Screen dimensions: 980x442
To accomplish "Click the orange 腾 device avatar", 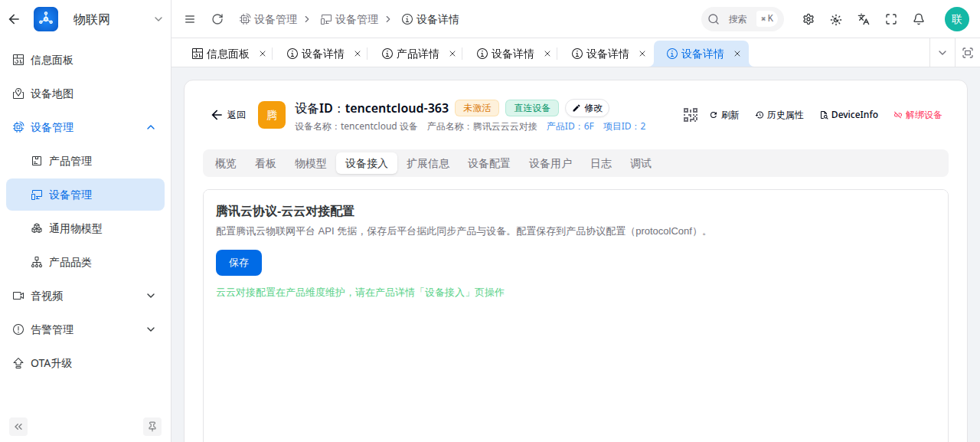I will pos(272,115).
